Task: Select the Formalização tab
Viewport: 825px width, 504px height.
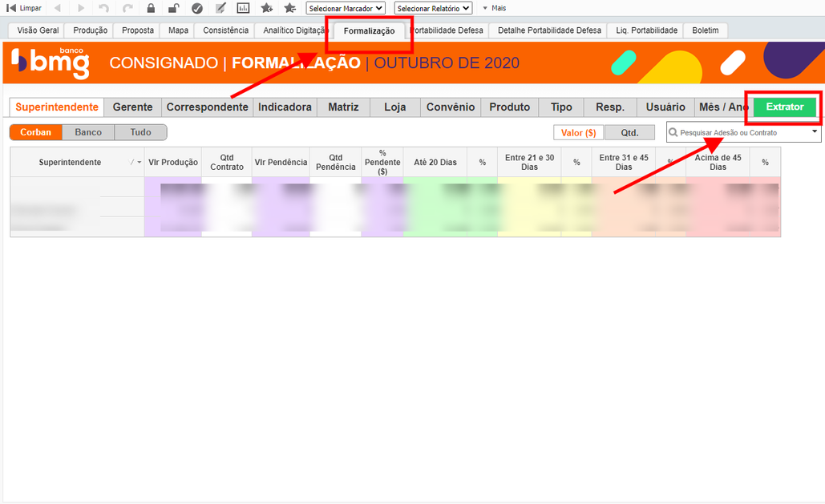Action: [369, 31]
